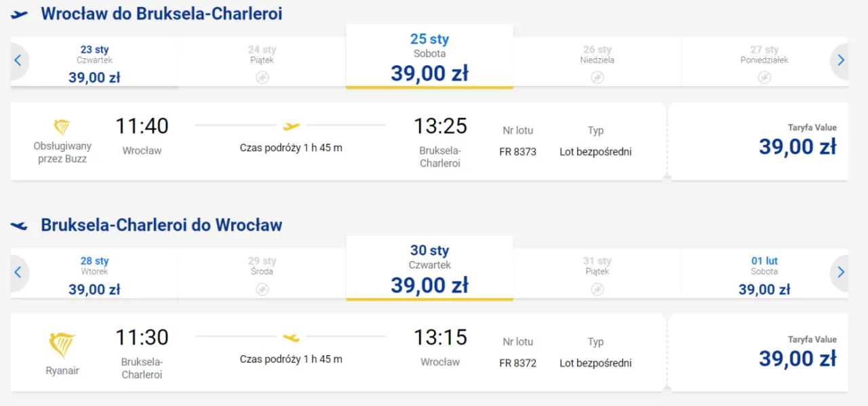Screen dimensions: 868x406
Task: Open the 11:30 Bruksela-Charleroi flight card
Action: (337, 352)
